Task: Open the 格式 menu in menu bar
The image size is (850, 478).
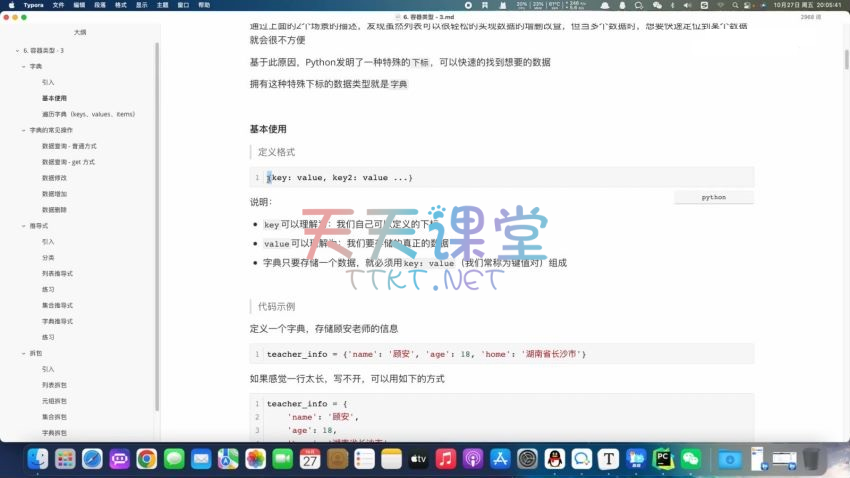Action: [121, 5]
